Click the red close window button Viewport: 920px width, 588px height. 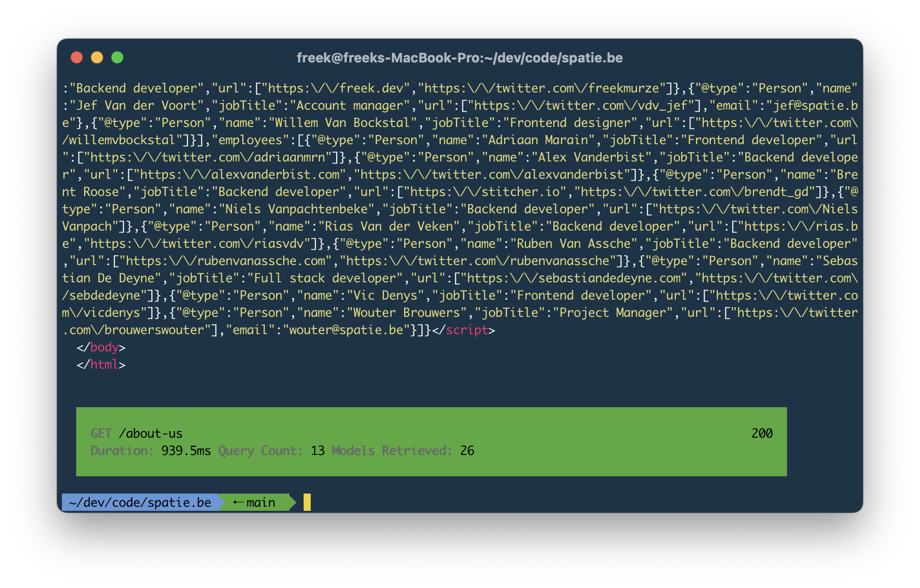(77, 57)
